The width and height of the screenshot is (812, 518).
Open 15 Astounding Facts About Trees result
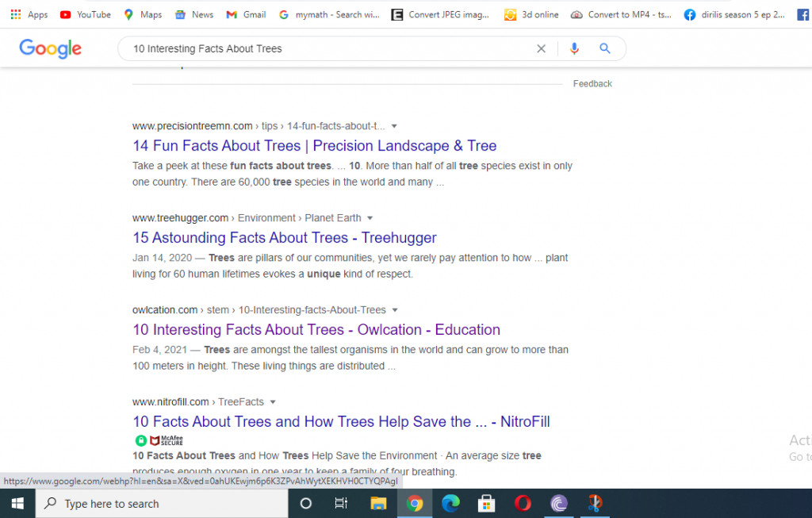coord(285,238)
